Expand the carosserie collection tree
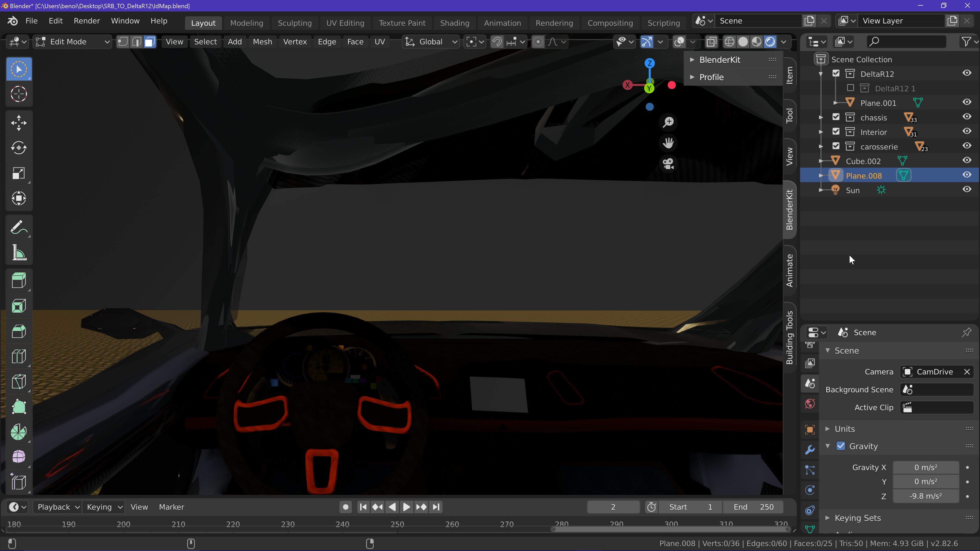 tap(820, 146)
